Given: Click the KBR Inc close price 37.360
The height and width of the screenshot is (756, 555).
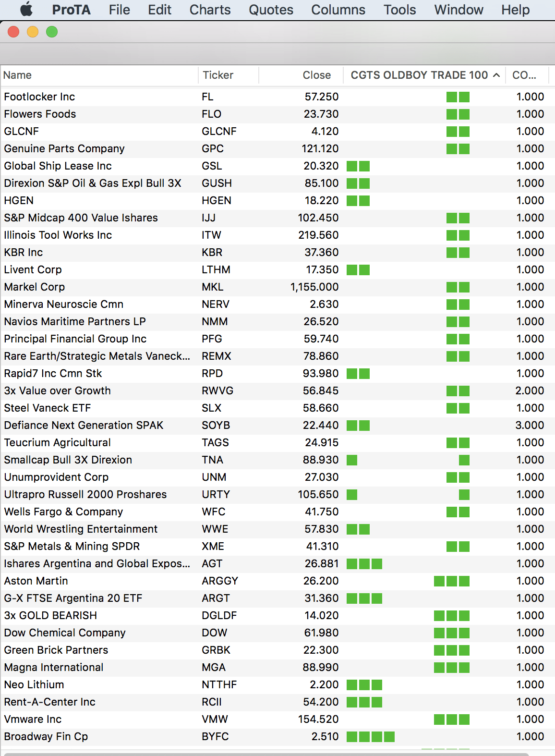Looking at the screenshot, I should point(322,253).
